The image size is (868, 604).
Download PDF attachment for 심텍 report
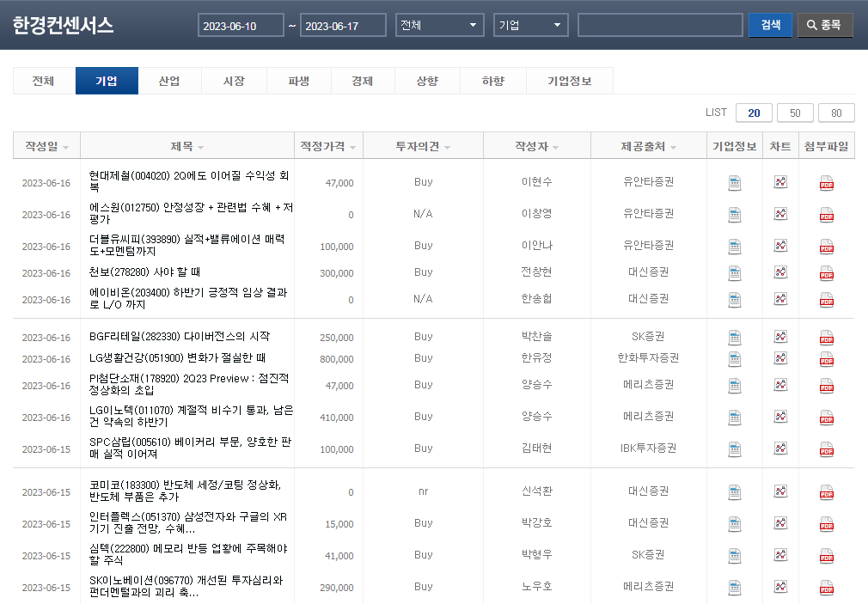[827, 556]
